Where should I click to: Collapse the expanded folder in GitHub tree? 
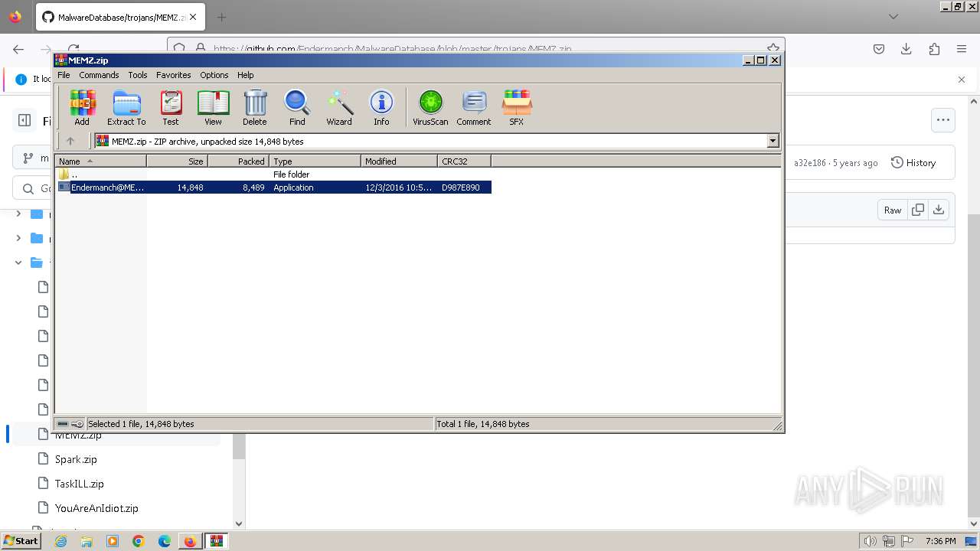pos(18,262)
